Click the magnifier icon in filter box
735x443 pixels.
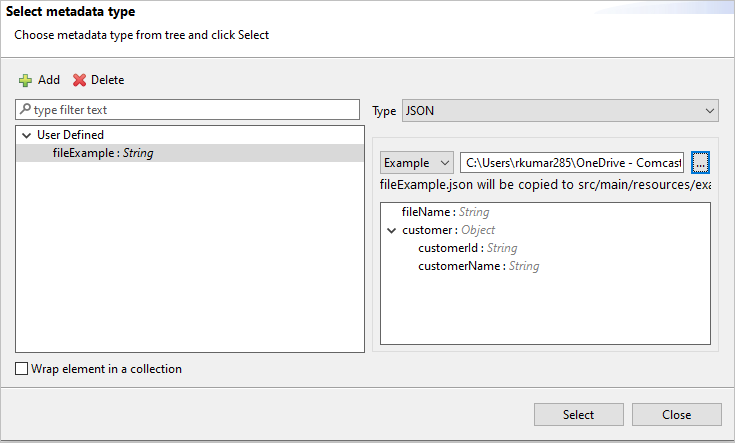(25, 109)
